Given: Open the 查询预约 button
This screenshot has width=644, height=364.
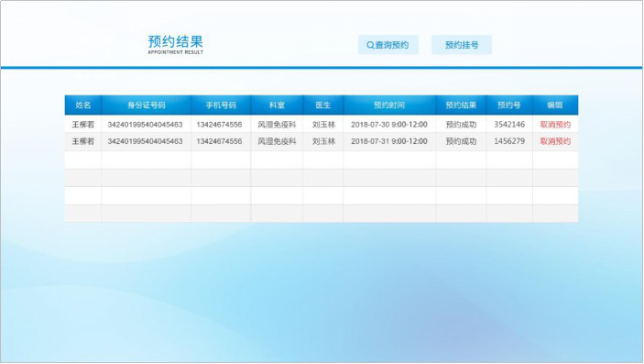Looking at the screenshot, I should (x=388, y=45).
